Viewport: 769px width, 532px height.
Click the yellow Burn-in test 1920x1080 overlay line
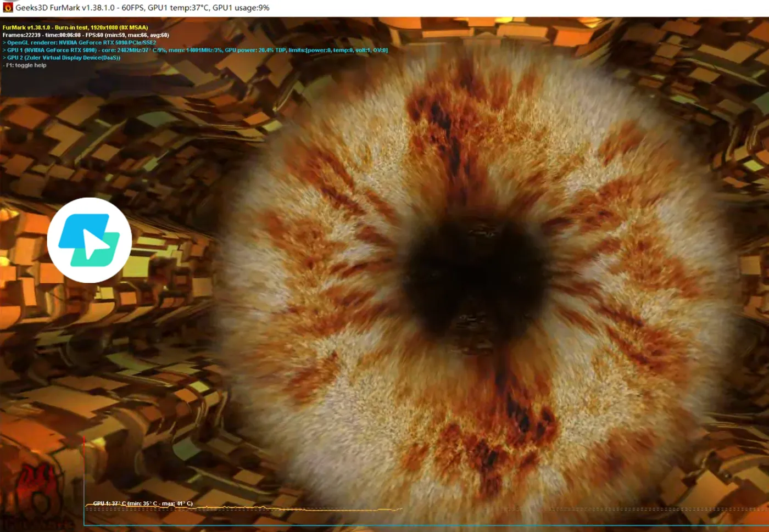tap(75, 27)
